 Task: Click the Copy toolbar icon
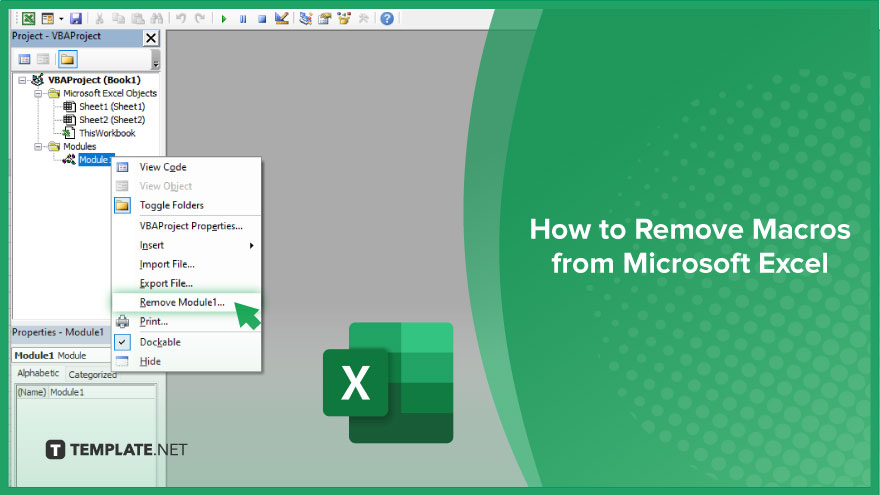pos(118,19)
